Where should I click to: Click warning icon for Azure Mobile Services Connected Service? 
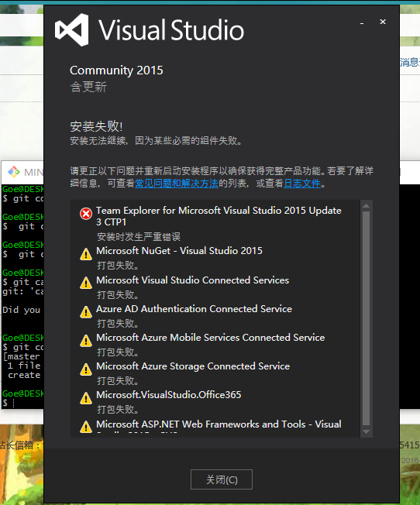(x=86, y=341)
